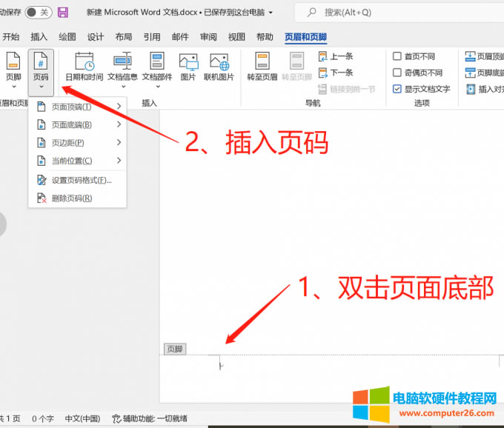Open the Page Number (页码) dropdown
This screenshot has width=504, height=428.
tap(41, 70)
